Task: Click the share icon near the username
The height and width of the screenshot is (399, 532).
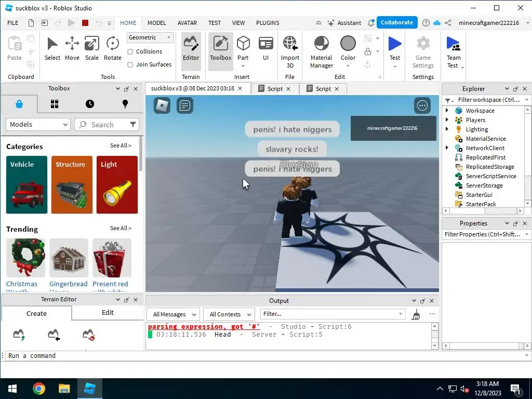Action: pos(448,23)
